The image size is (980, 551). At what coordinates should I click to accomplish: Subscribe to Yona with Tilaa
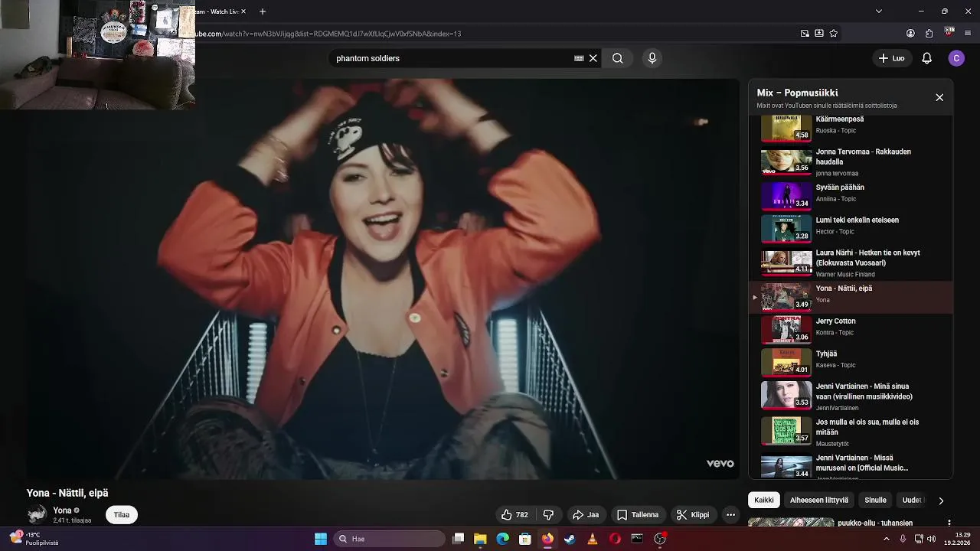click(x=122, y=515)
